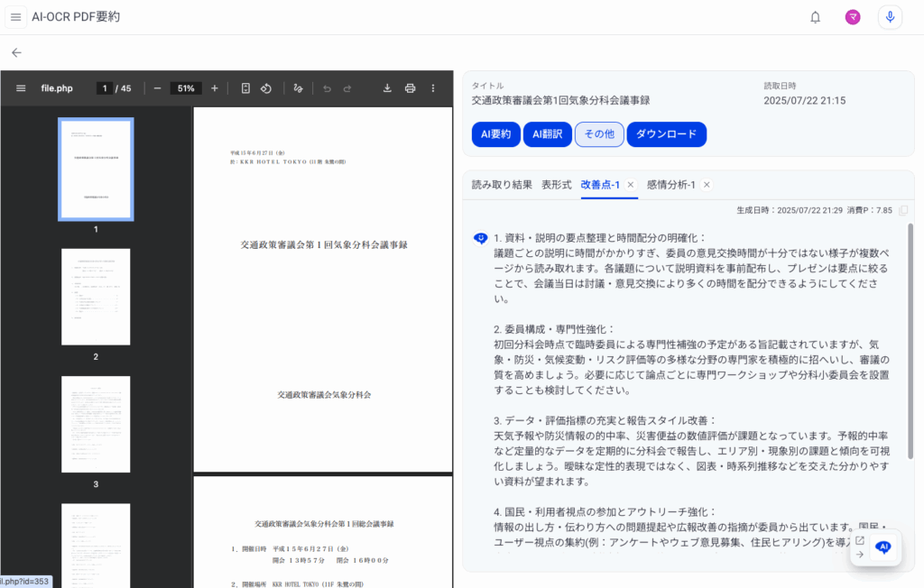Click the 読取日時 value 2025/07/22 21:15
The width and height of the screenshot is (924, 588).
click(804, 101)
